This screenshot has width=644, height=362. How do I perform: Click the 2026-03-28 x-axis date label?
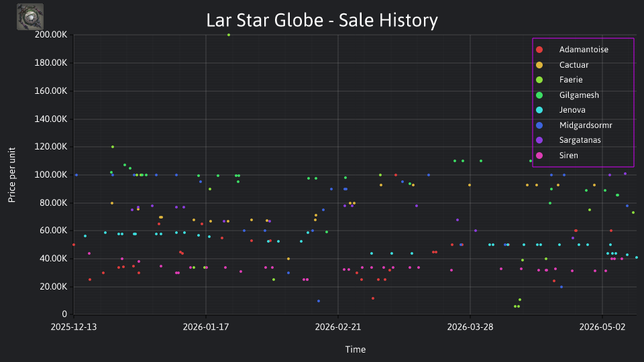click(x=470, y=327)
